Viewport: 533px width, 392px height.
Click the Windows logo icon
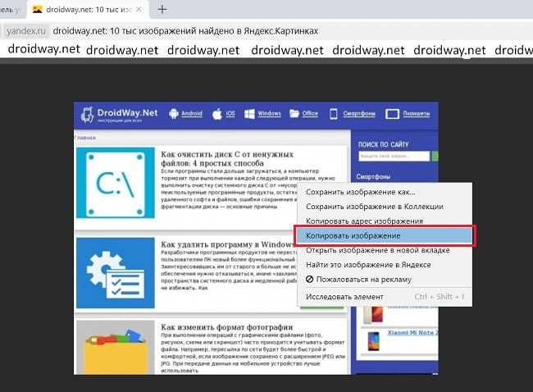pos(251,114)
